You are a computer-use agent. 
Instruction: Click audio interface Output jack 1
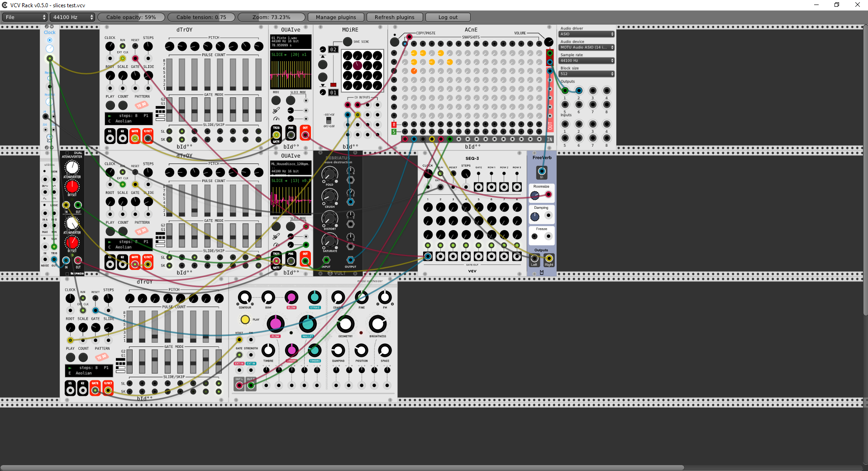[x=565, y=91]
